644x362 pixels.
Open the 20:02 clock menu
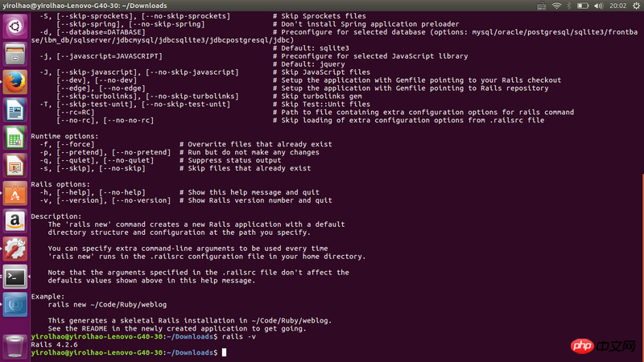click(x=617, y=6)
